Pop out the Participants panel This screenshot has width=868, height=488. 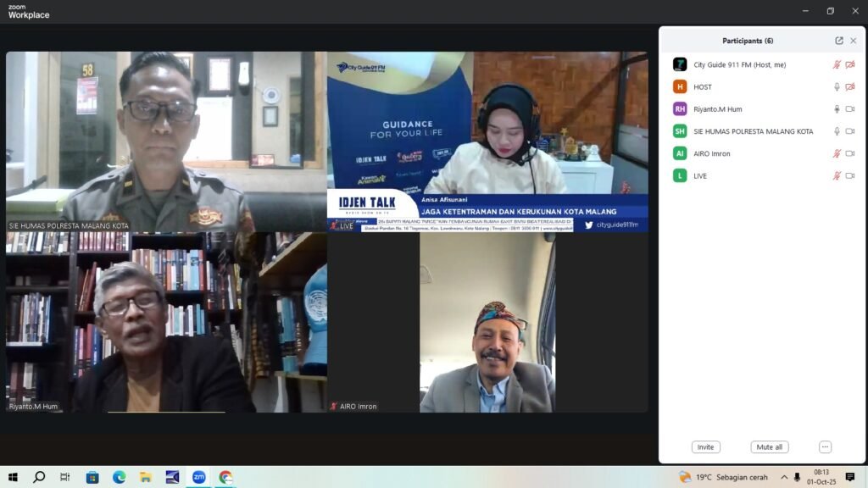click(839, 41)
